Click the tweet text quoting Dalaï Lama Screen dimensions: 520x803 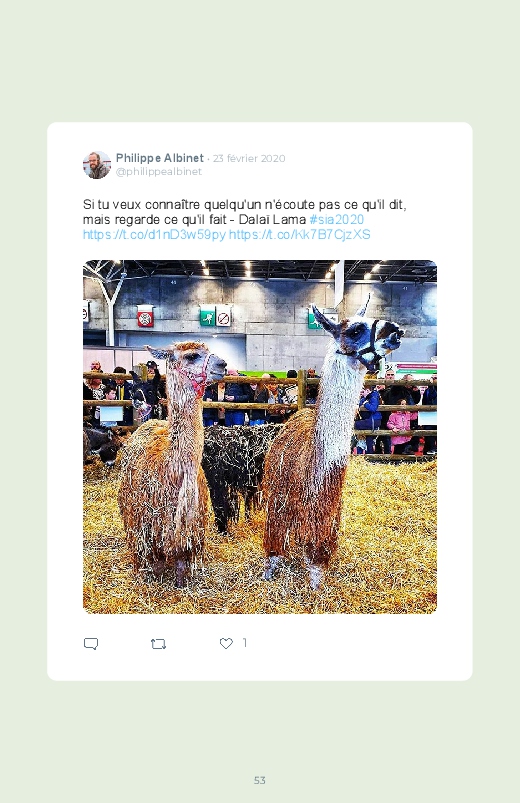point(245,212)
